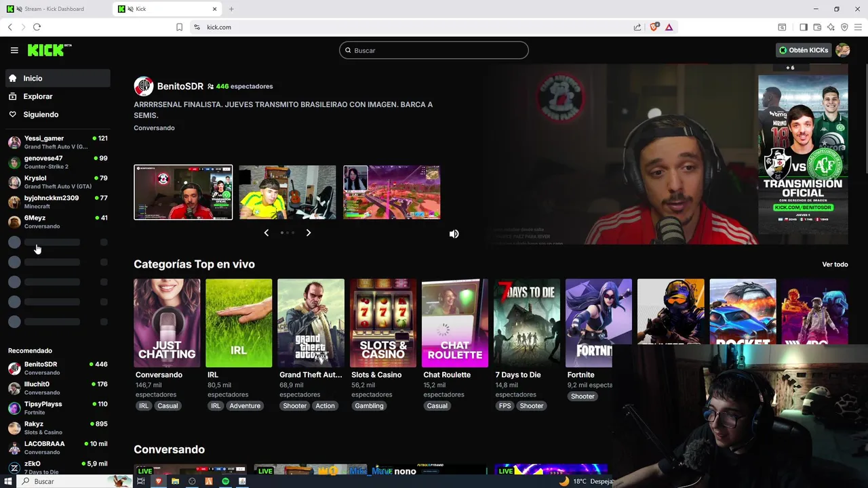Select the Fortnite gameplay carousel thumbnail
Screen dimensions: 868x488
coord(392,192)
